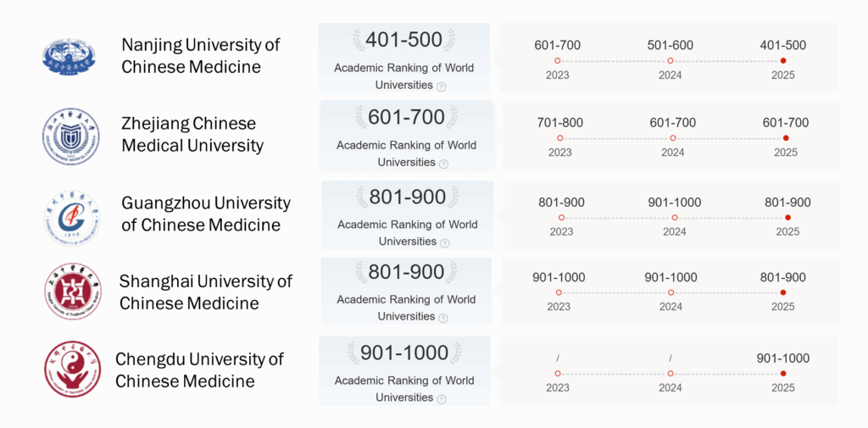Open the help icon in Zhejiang's ranking card

(x=443, y=164)
